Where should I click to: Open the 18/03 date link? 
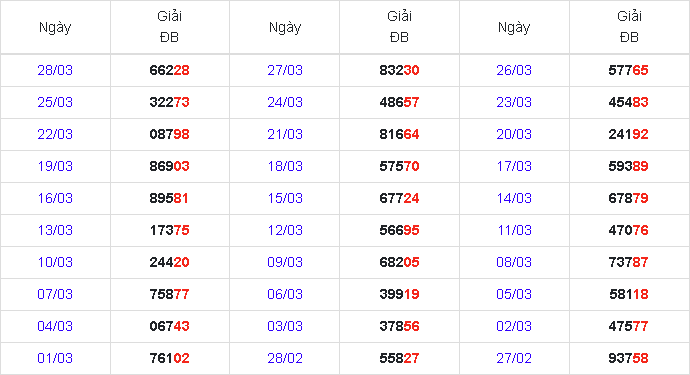click(x=285, y=166)
